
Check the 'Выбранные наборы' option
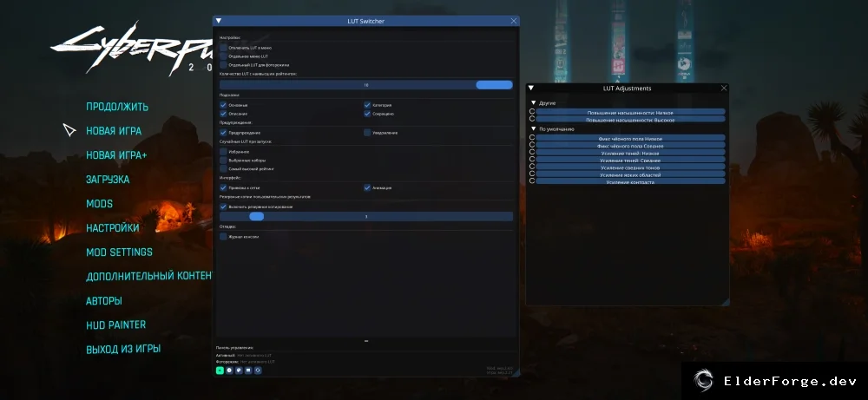pyautogui.click(x=223, y=160)
